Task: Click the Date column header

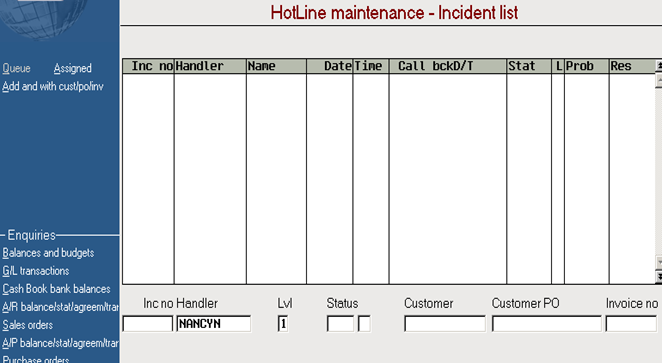Action: [x=330, y=66]
